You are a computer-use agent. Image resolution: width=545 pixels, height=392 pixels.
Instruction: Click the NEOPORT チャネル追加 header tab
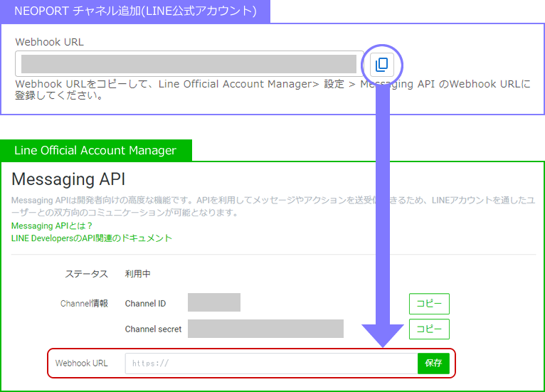pos(135,11)
